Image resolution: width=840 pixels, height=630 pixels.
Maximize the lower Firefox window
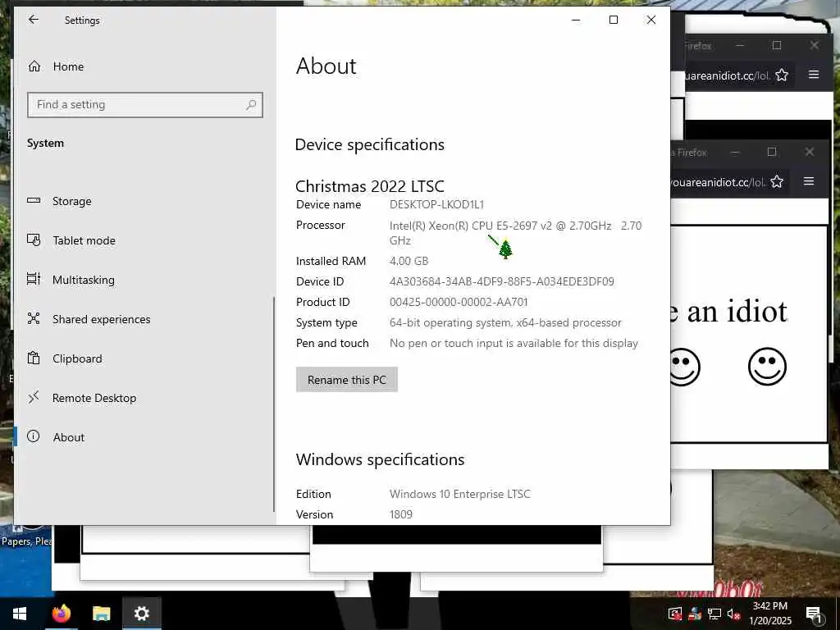click(x=772, y=152)
